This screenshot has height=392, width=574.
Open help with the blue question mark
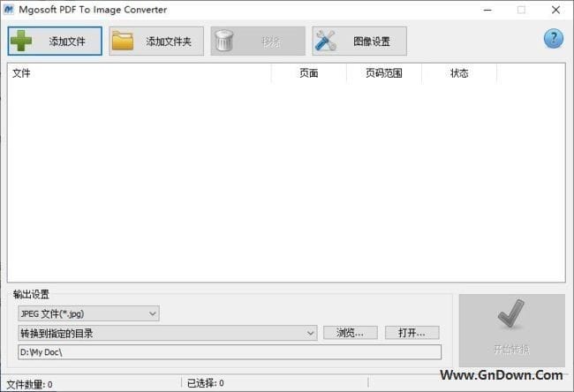coord(554,39)
